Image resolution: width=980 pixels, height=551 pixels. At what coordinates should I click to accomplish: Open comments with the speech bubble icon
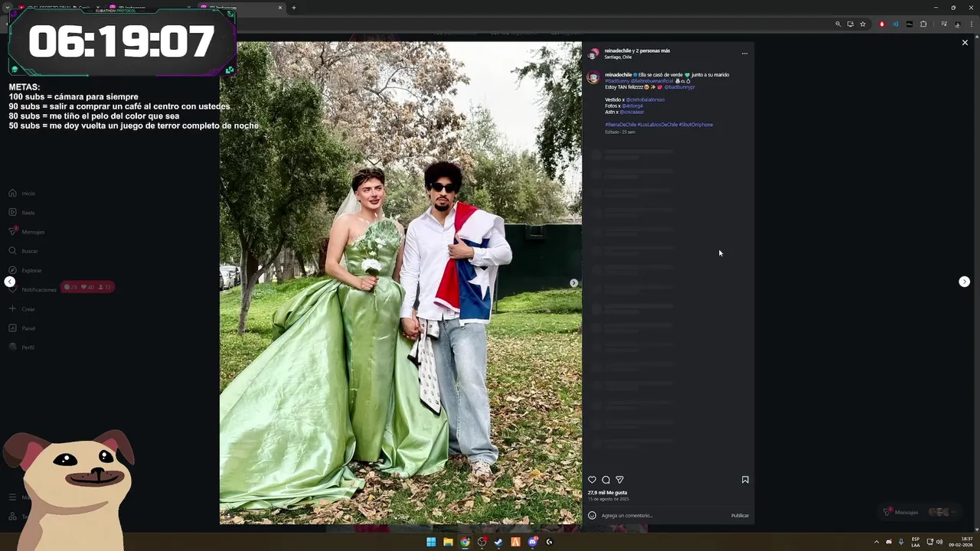coord(606,480)
